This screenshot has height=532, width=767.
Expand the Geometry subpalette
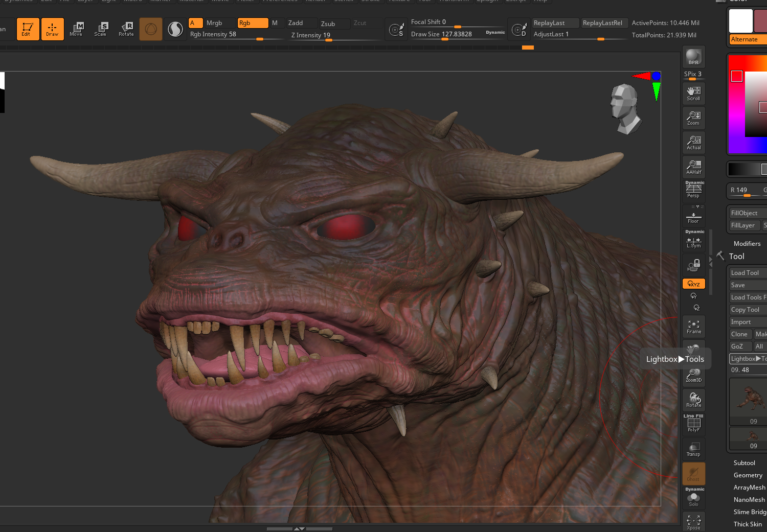[x=748, y=475]
